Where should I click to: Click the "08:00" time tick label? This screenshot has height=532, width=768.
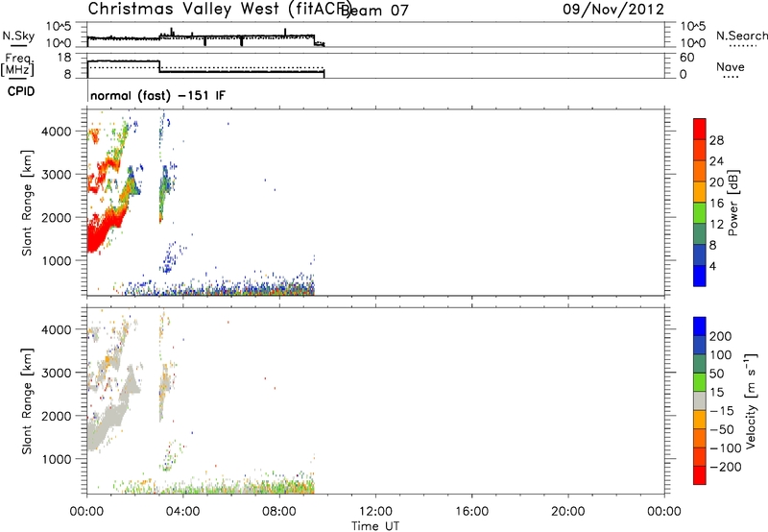tap(279, 512)
